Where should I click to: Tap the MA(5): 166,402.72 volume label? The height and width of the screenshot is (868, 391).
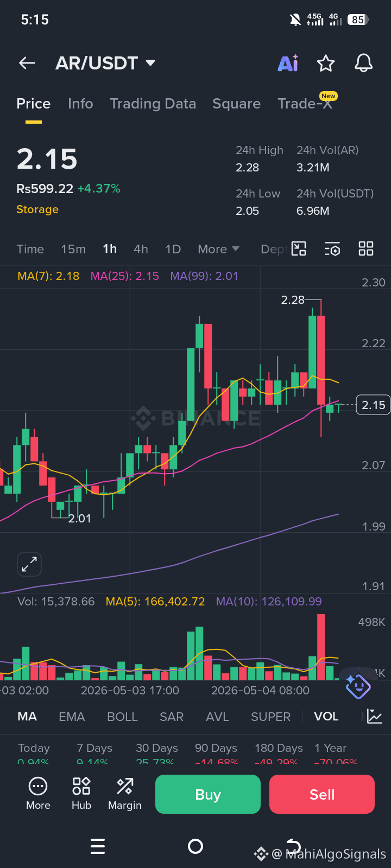pos(155,602)
